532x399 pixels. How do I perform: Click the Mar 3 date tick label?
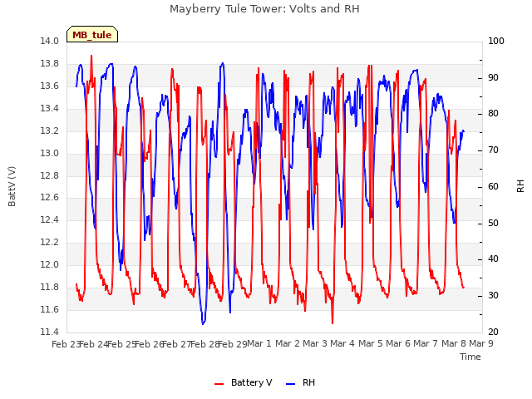[315, 343]
